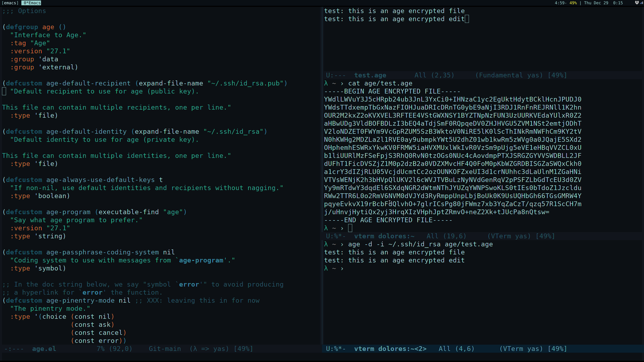Screen dimensions: 644x362
Task: Select the 0*Emacs workspace tab
Action: 31,3
